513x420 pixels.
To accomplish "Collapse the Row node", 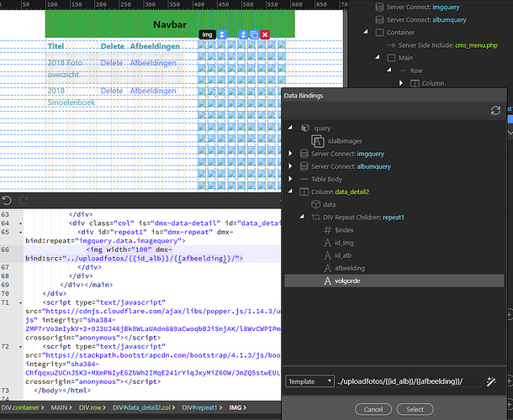I will 389,71.
